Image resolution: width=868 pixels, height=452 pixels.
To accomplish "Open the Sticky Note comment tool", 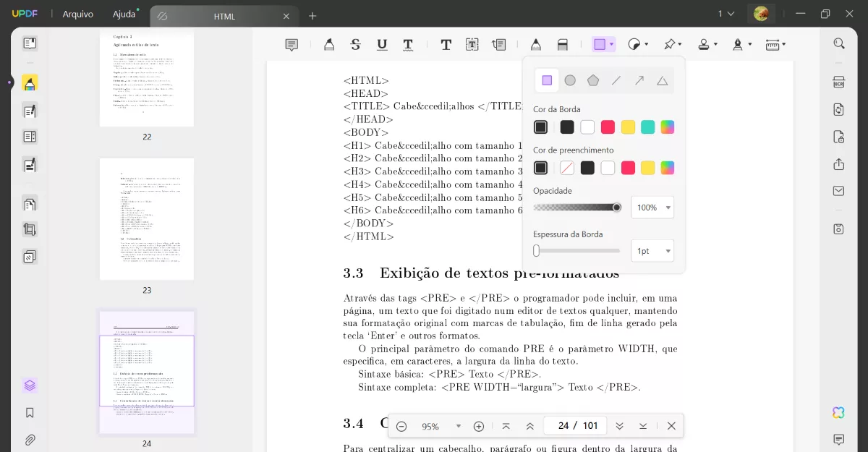I will 292,44.
